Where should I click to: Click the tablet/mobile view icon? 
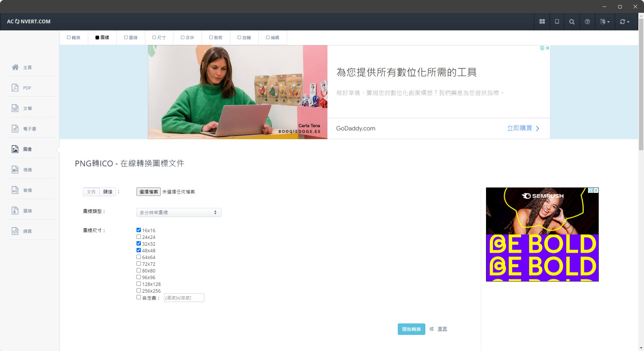pyautogui.click(x=557, y=21)
